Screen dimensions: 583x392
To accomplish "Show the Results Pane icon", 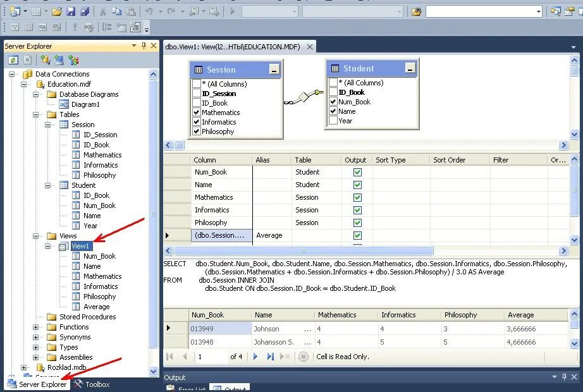I will 56,27.
